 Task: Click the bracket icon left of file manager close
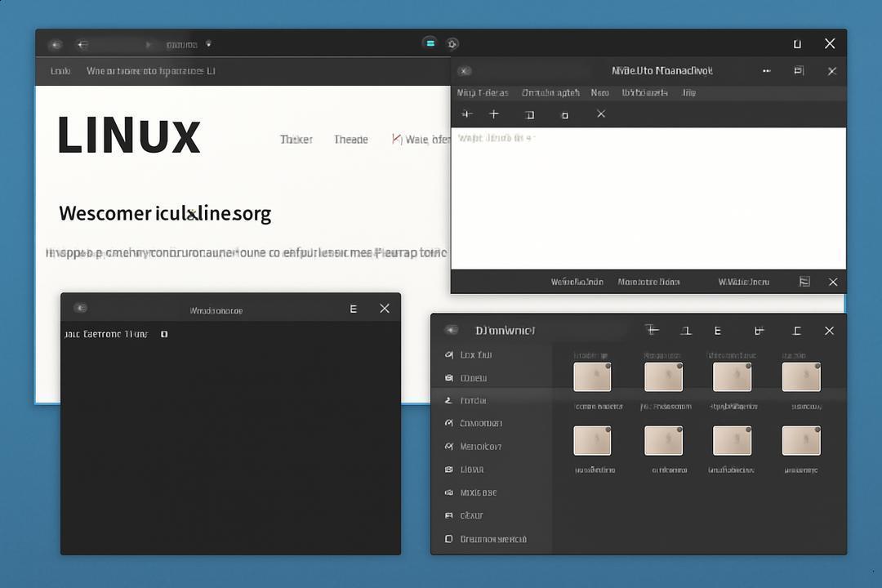[796, 331]
